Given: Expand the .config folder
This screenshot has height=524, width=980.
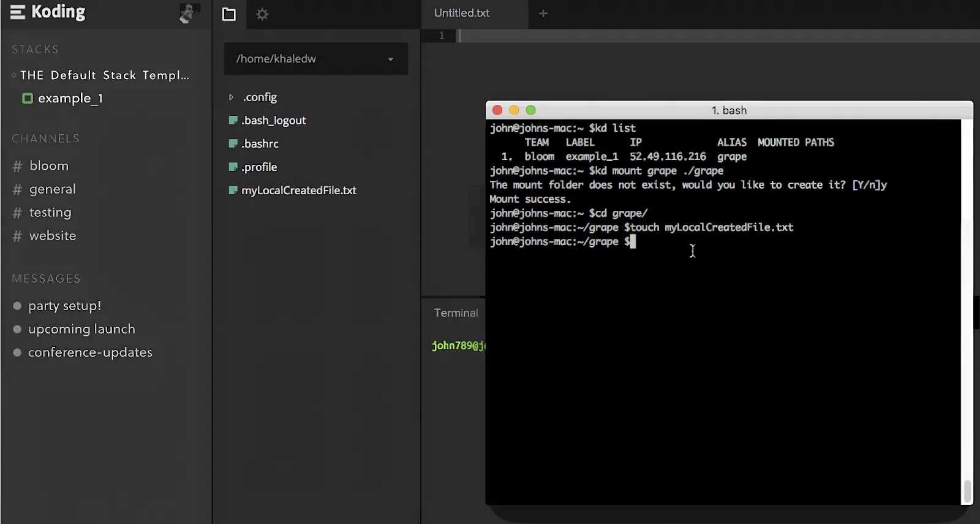Looking at the screenshot, I should point(231,97).
